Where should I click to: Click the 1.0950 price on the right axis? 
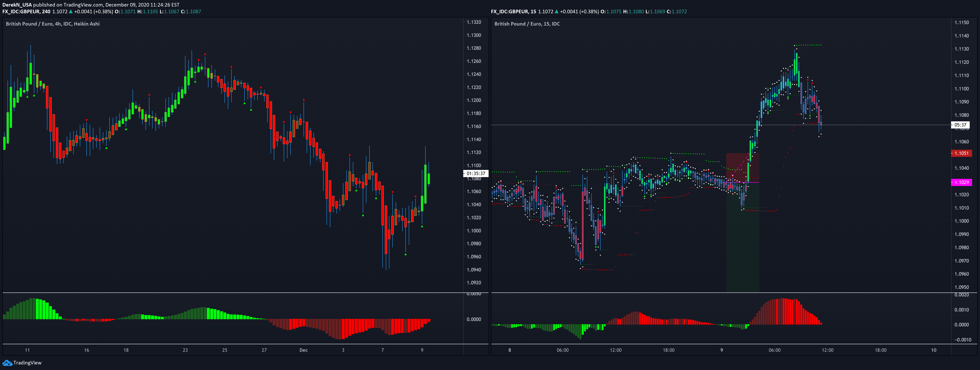pyautogui.click(x=962, y=287)
